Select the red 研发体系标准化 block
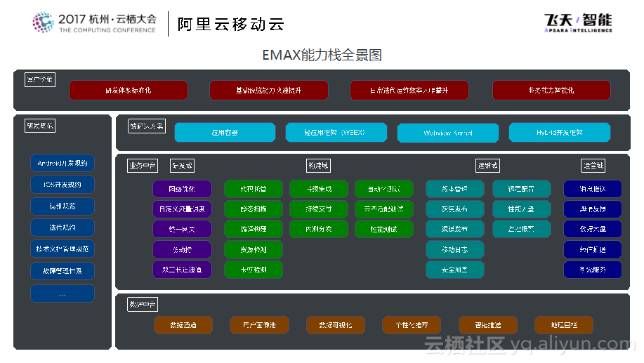644x363 pixels. (x=129, y=91)
